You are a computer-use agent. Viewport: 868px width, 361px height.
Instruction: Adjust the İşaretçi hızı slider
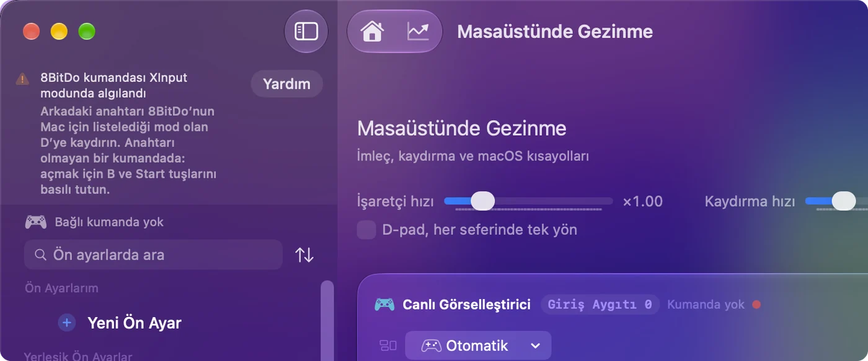tap(482, 201)
